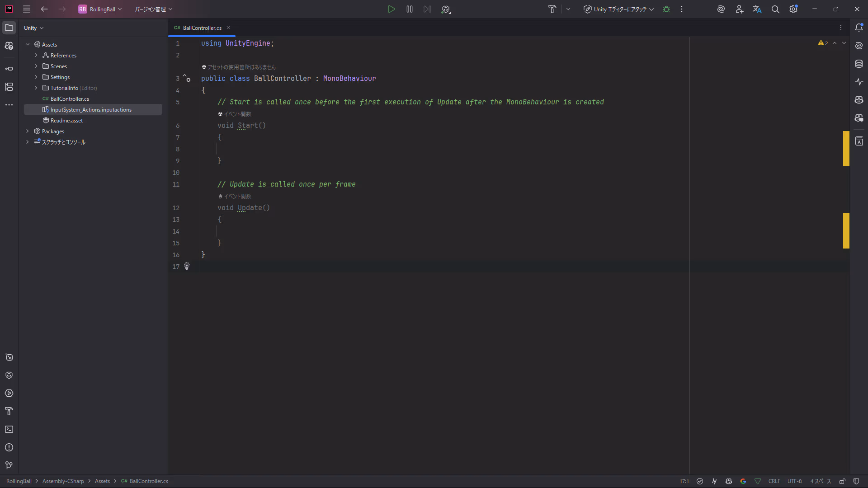Jump to next highlighted problem
The height and width of the screenshot is (488, 868).
(x=844, y=43)
